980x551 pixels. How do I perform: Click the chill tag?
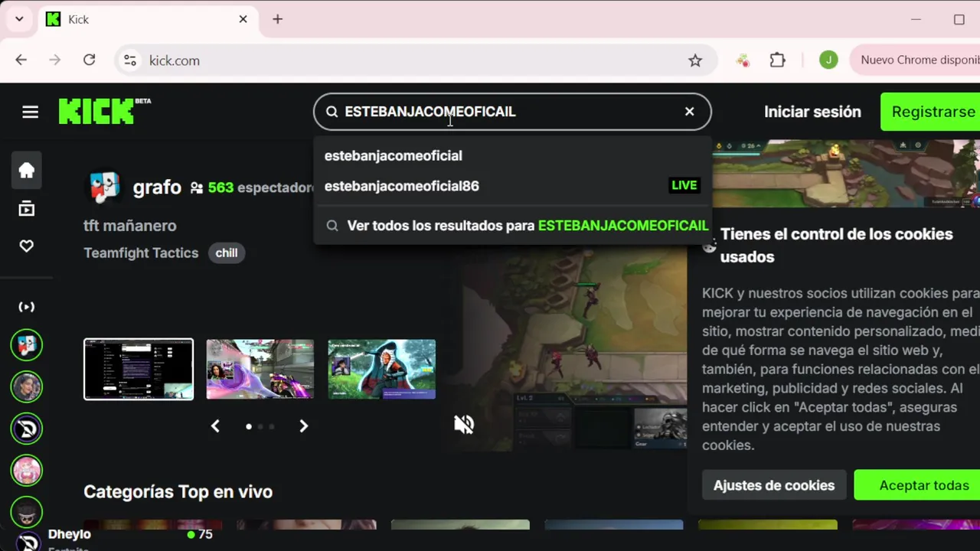pos(227,253)
